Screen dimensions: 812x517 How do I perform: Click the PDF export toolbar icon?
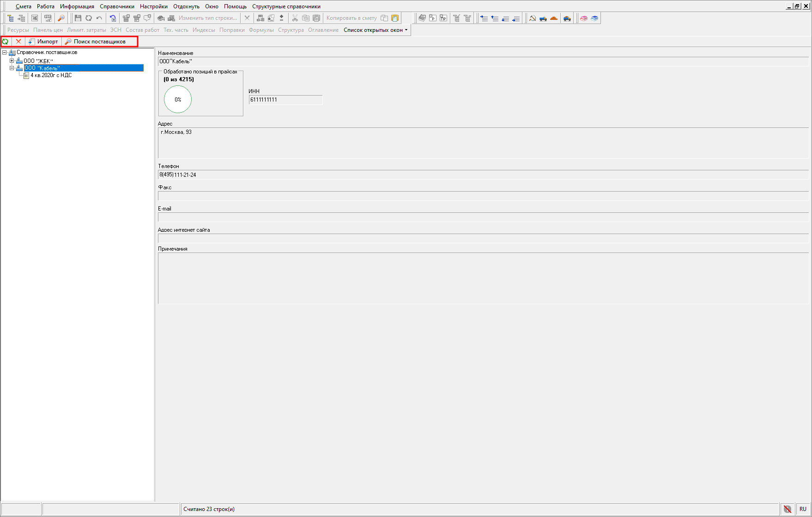[x=48, y=18]
